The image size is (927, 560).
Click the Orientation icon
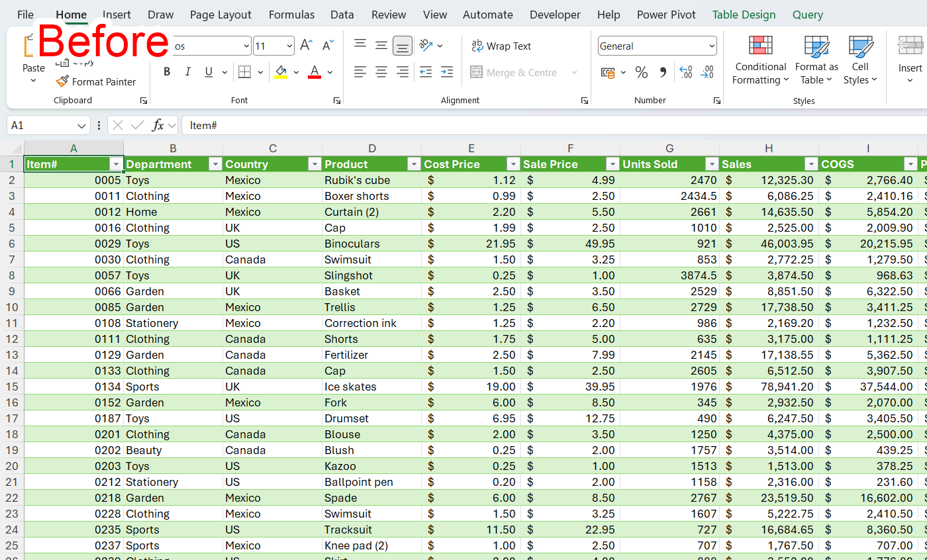(426, 45)
